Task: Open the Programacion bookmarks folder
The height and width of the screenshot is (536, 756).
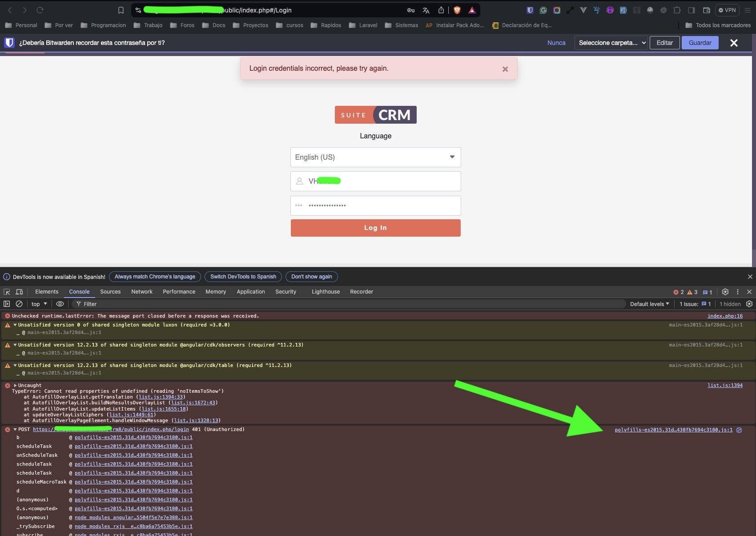Action: coord(103,25)
